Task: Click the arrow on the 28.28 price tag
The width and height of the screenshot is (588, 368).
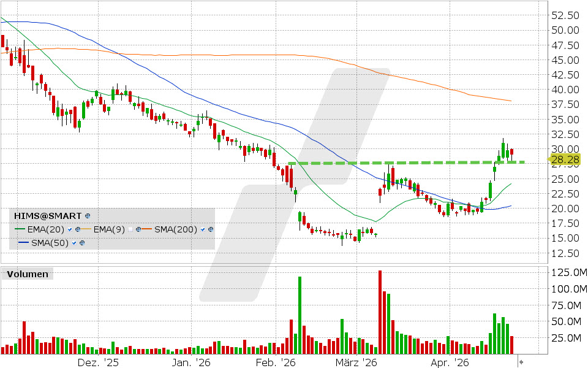Action: 549,161
